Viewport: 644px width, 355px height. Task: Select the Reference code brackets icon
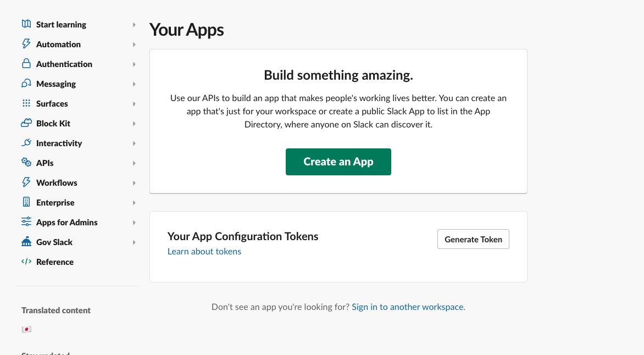(26, 262)
